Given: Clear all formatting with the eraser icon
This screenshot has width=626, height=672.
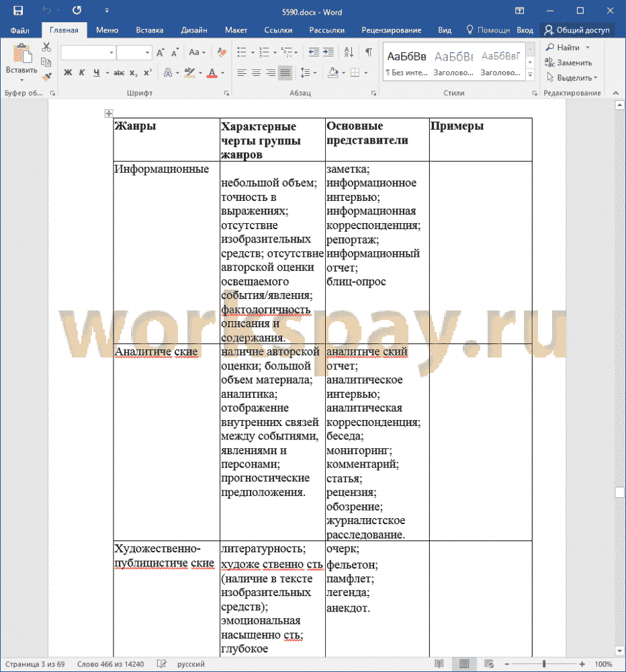Looking at the screenshot, I should coord(222,52).
